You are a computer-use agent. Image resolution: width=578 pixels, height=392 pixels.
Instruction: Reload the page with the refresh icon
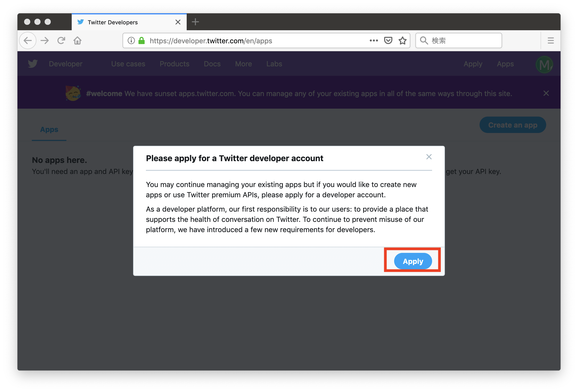[x=61, y=40]
